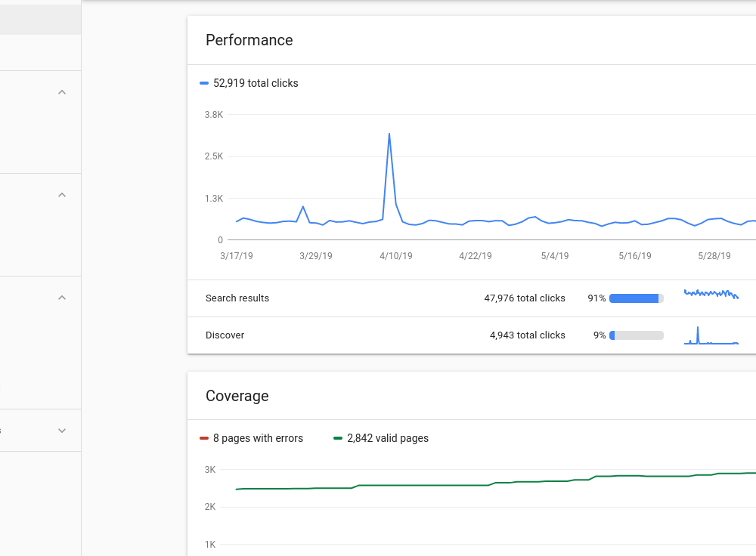756x556 pixels.
Task: Click the 9% Discover progress bar
Action: click(636, 335)
